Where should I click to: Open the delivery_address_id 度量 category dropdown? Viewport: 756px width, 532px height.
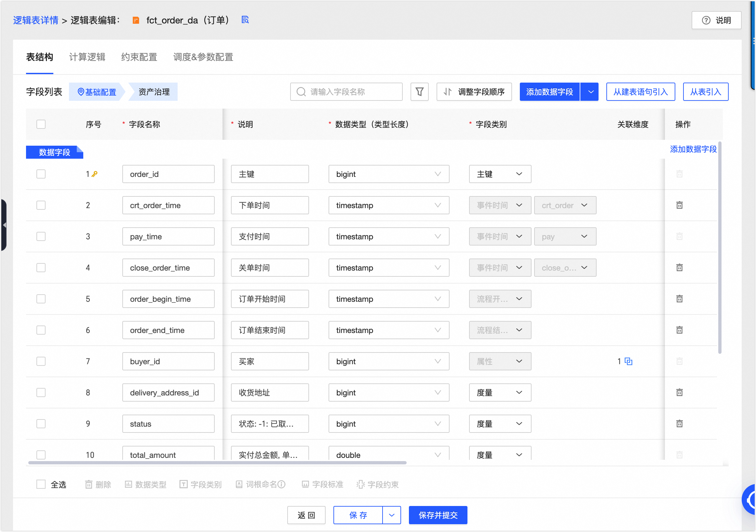pyautogui.click(x=500, y=392)
